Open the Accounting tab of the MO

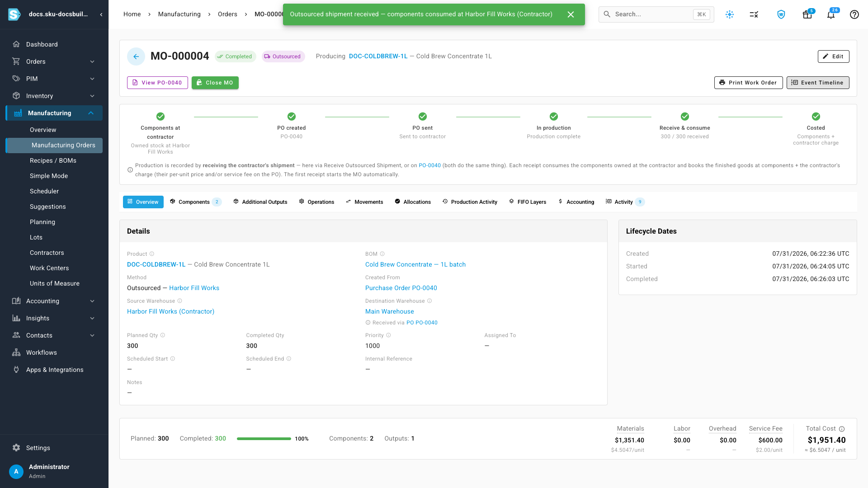(x=576, y=202)
